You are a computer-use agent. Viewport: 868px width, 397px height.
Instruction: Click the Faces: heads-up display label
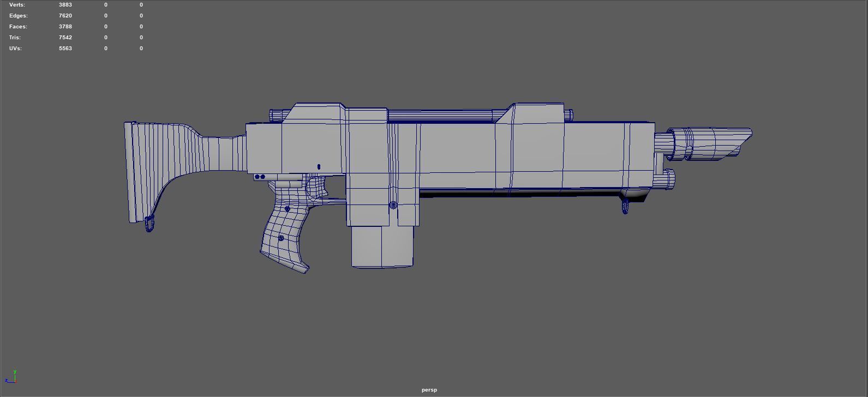tap(18, 26)
